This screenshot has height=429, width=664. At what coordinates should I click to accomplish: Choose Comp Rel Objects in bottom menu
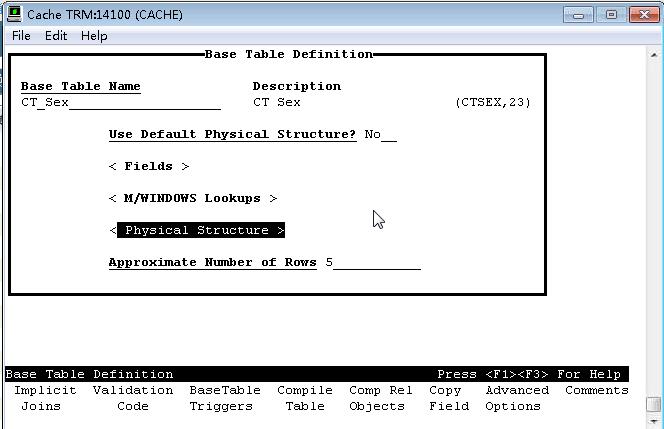point(380,398)
